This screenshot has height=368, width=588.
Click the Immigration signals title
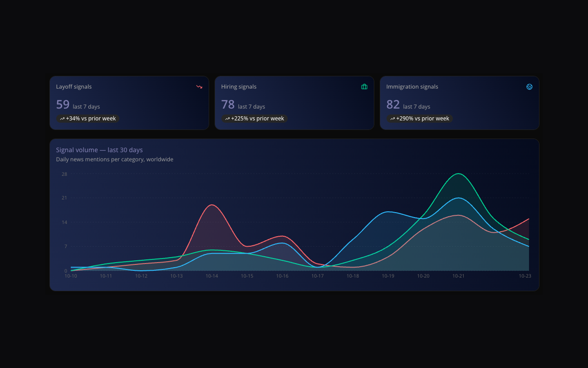412,87
